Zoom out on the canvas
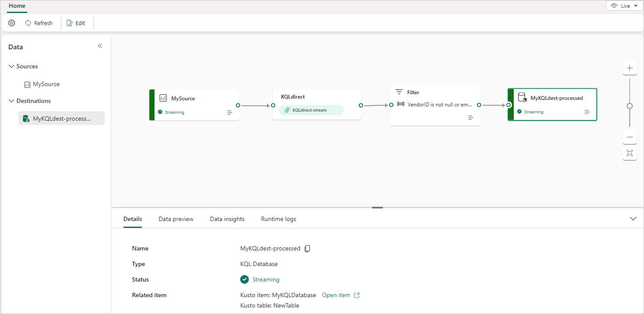Viewport: 644px width, 314px height. tap(630, 137)
